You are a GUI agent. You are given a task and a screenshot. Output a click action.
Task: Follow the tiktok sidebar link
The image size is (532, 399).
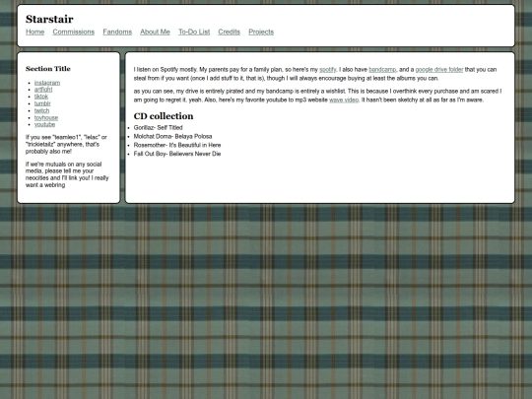coord(41,97)
